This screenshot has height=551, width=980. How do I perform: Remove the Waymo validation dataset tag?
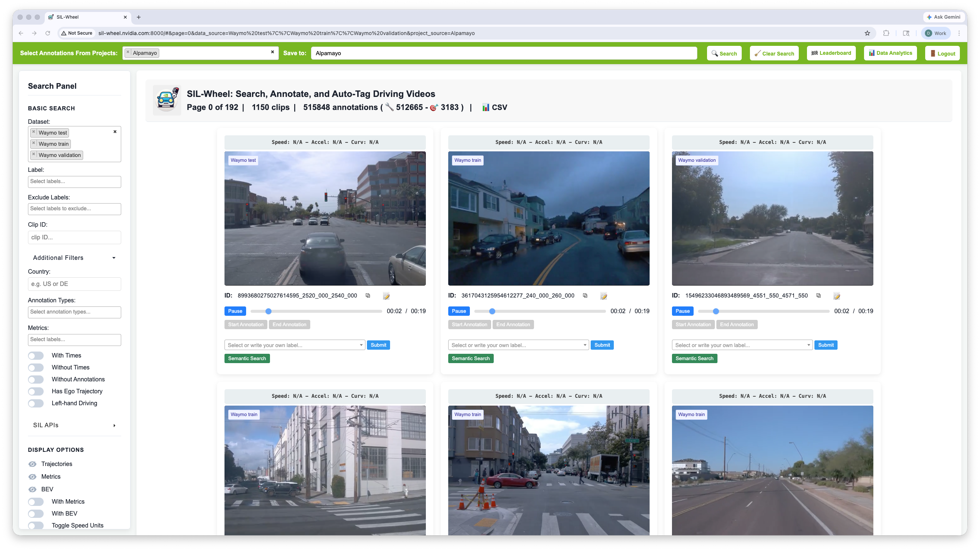[34, 154]
